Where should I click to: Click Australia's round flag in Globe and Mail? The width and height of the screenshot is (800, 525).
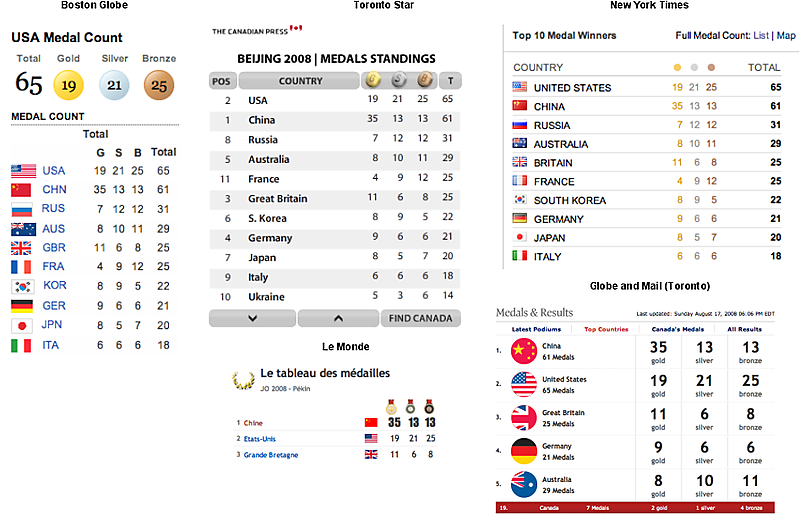pyautogui.click(x=524, y=483)
